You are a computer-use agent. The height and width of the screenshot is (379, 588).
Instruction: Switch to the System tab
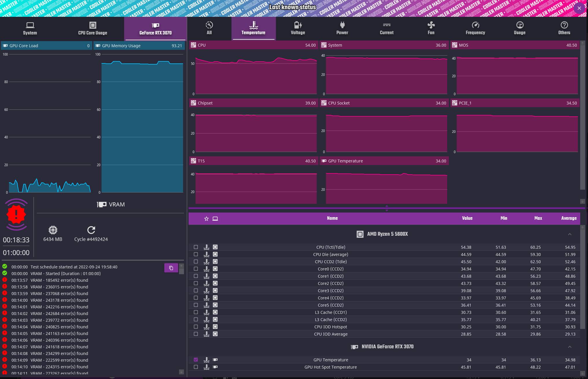pos(30,28)
